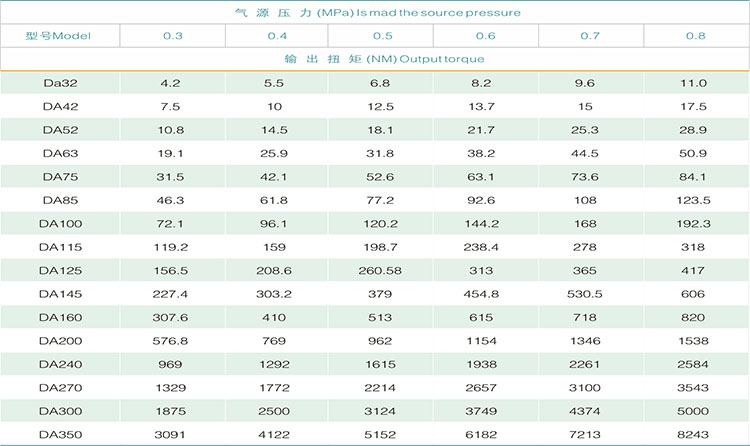Screen dimensions: 750x446
Task: Click the 260.58 torque value for DA125
Action: [381, 270]
